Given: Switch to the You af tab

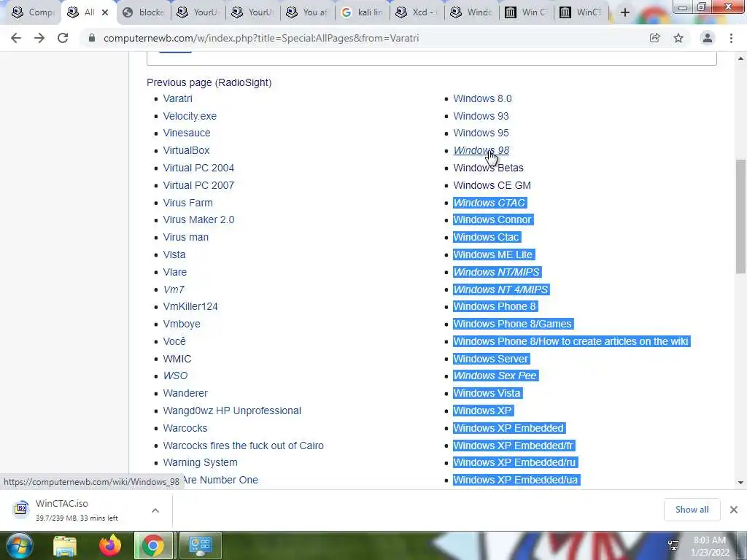Looking at the screenshot, I should click(309, 12).
